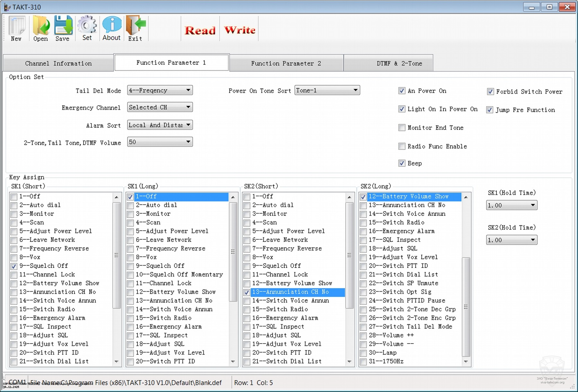Show the About info icon
578x392 pixels.
click(111, 26)
